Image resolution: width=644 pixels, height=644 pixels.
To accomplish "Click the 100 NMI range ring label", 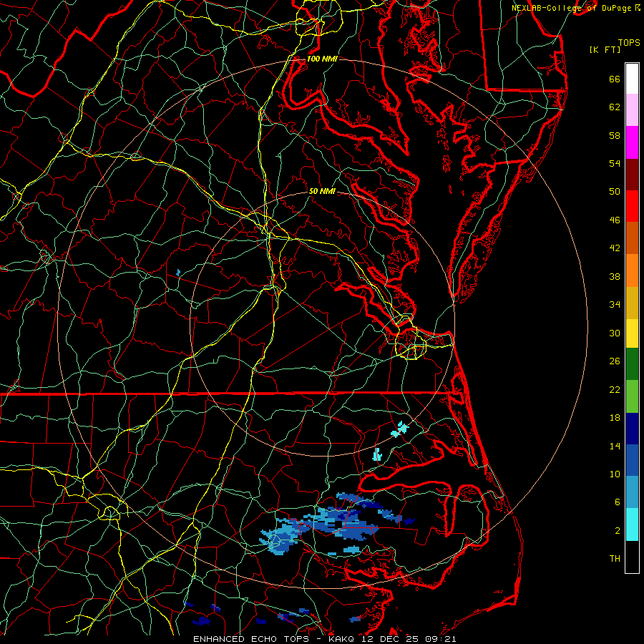I will (x=322, y=59).
